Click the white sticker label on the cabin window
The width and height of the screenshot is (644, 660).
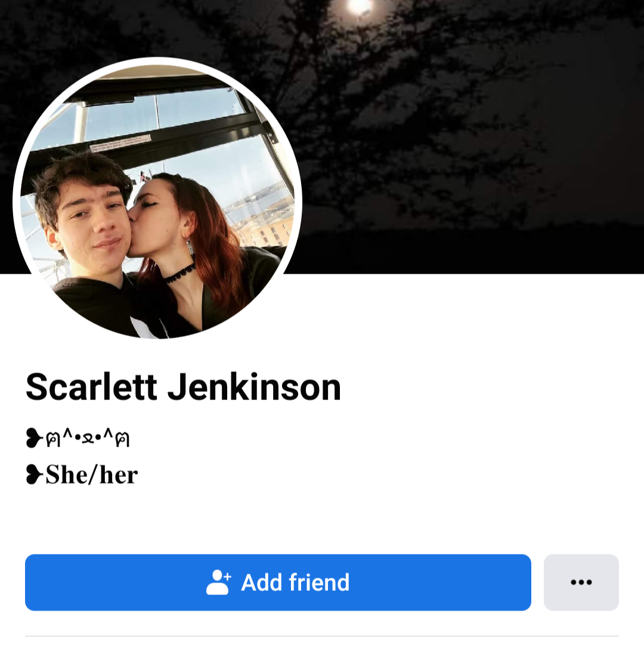coord(120,143)
